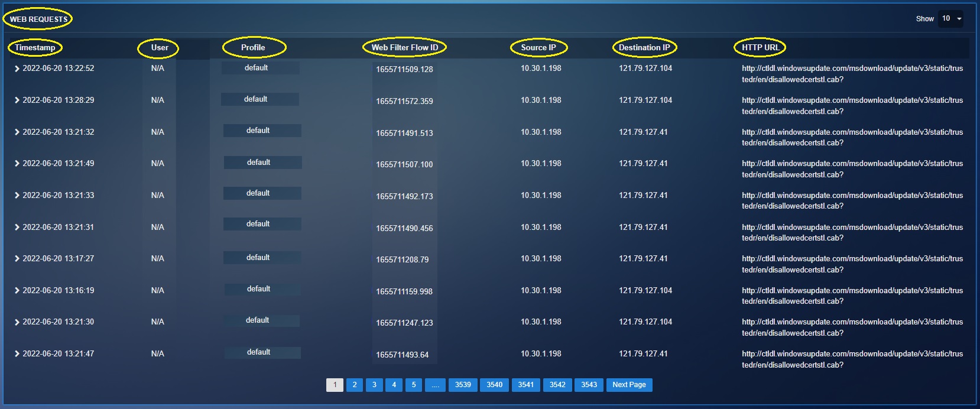
Task: Select flow ID 1655711208.79
Action: point(403,260)
